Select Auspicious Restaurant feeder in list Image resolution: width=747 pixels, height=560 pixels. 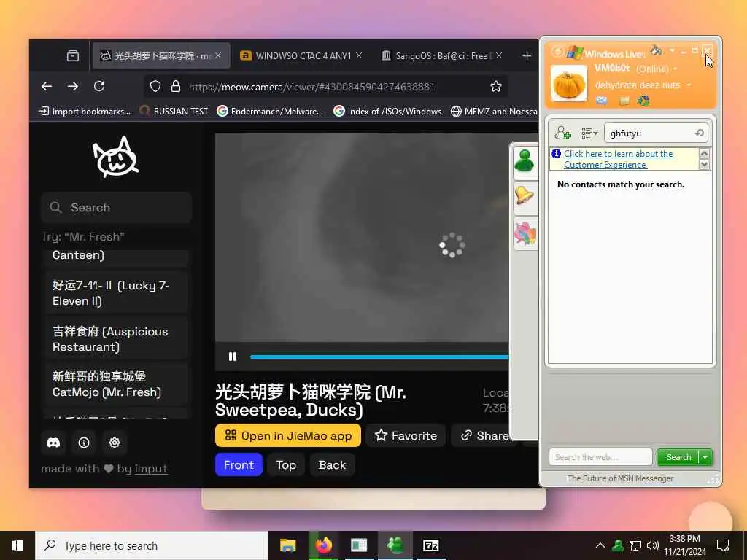pos(117,339)
